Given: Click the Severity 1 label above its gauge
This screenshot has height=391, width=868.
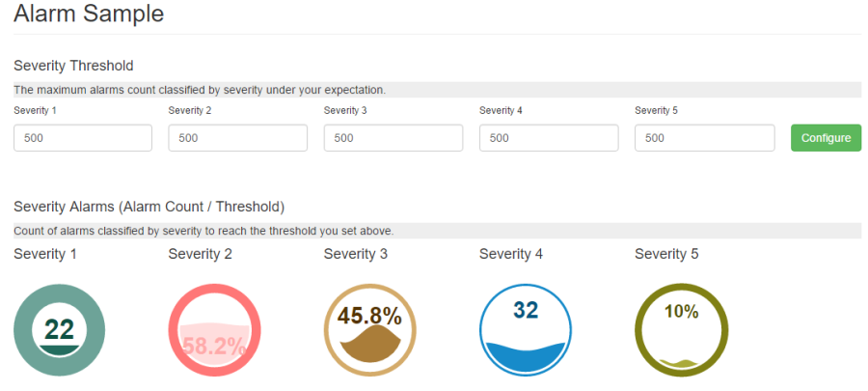Looking at the screenshot, I should 45,254.
